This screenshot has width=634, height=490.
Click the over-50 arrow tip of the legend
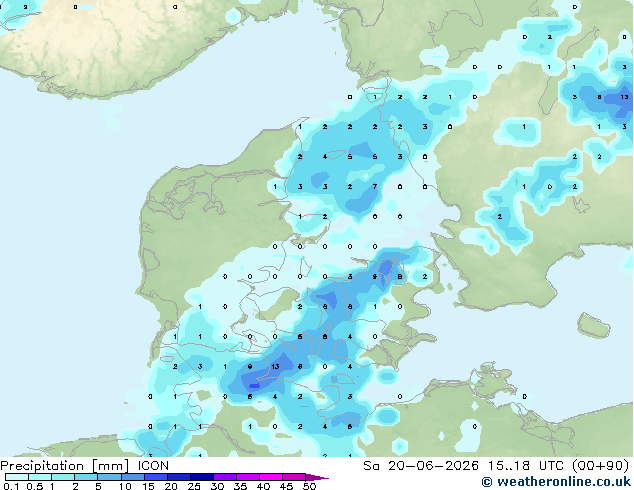pos(317,477)
